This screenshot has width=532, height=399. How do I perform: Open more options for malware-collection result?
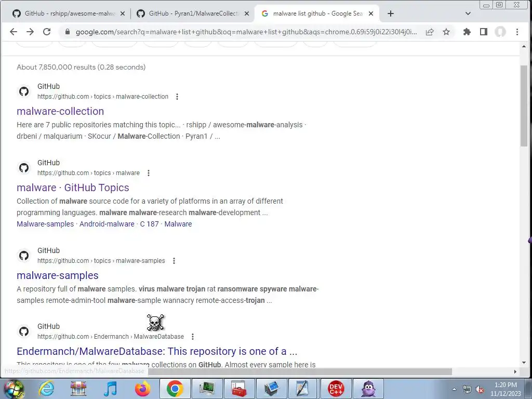[177, 97]
